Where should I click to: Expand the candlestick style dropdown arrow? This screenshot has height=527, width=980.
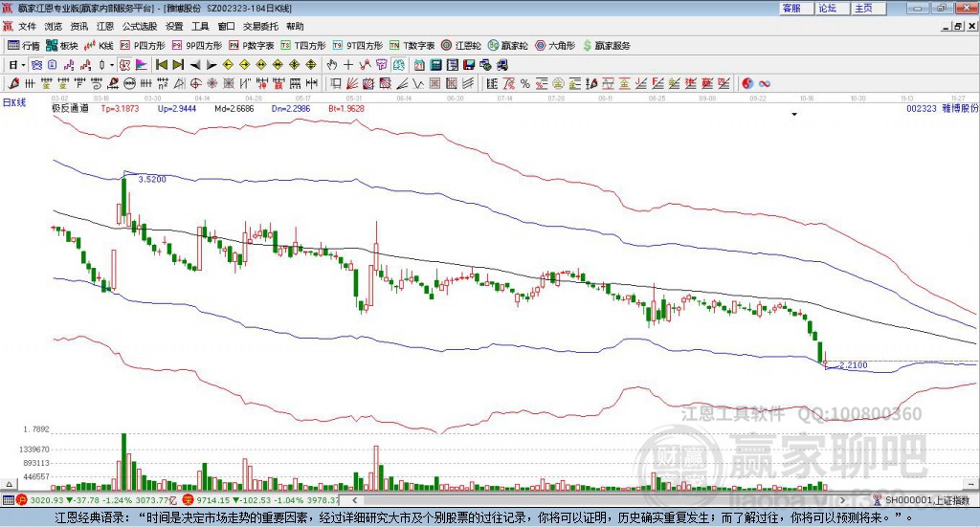coord(112,65)
